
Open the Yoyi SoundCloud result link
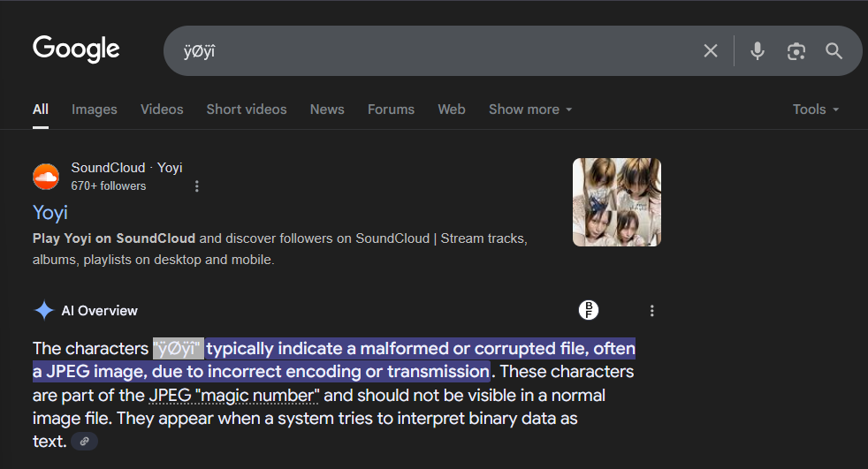(x=50, y=213)
